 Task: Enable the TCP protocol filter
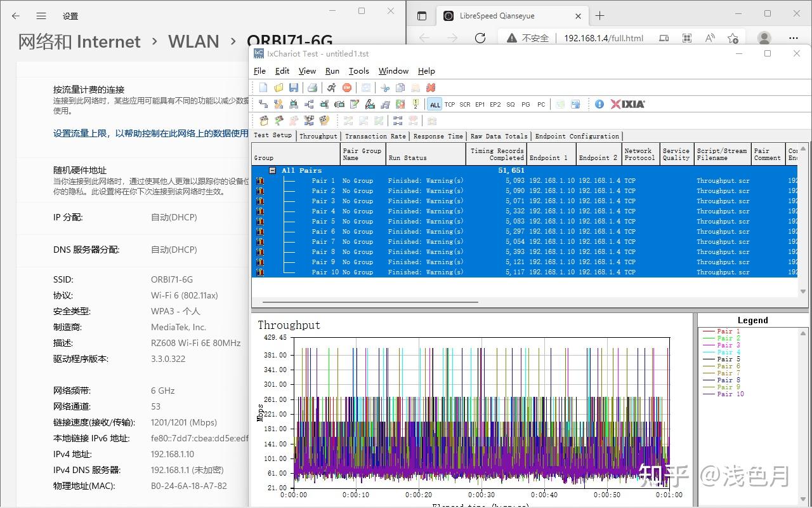click(450, 104)
